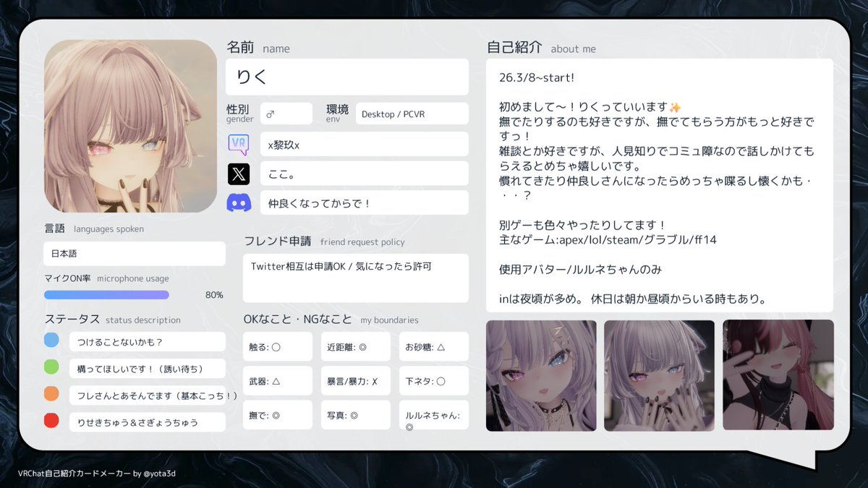
Task: Open the Discord icon
Action: click(x=239, y=202)
